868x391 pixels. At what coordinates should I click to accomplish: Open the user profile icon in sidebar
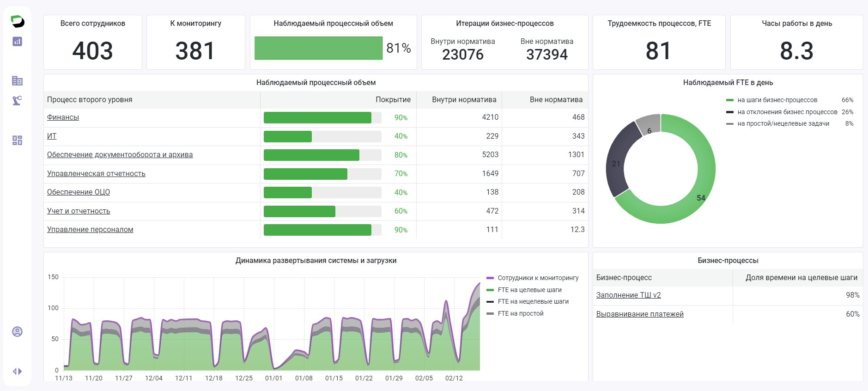[x=17, y=331]
